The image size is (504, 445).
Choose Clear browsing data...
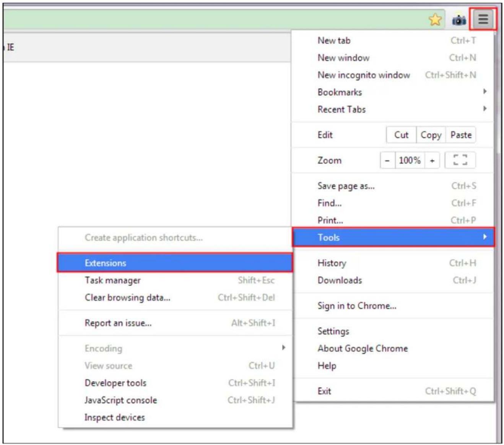pyautogui.click(x=176, y=298)
